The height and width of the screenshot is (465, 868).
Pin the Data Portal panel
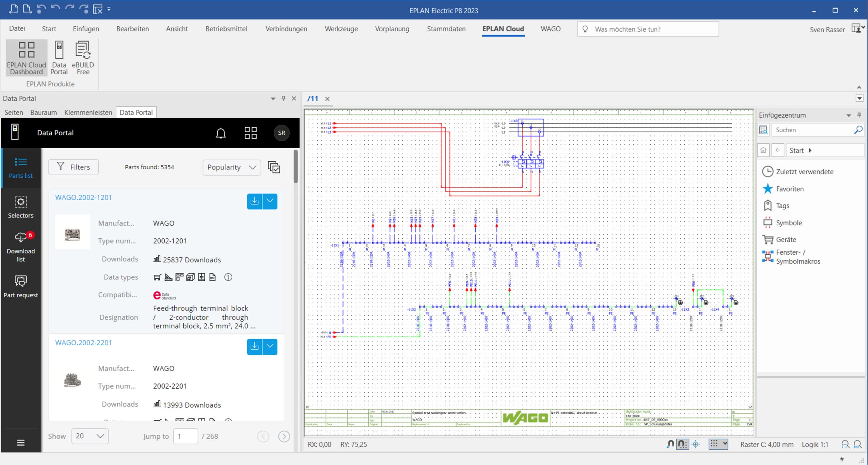283,99
